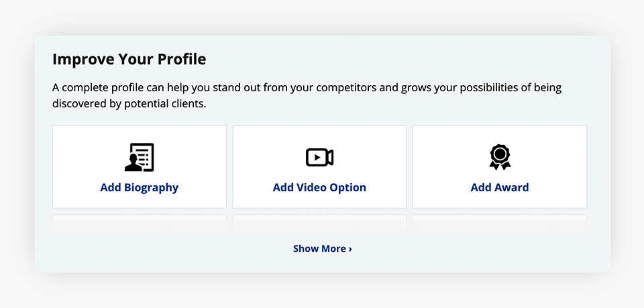This screenshot has width=644, height=308.
Task: Click the Improve Your Profile heading
Action: (x=129, y=59)
